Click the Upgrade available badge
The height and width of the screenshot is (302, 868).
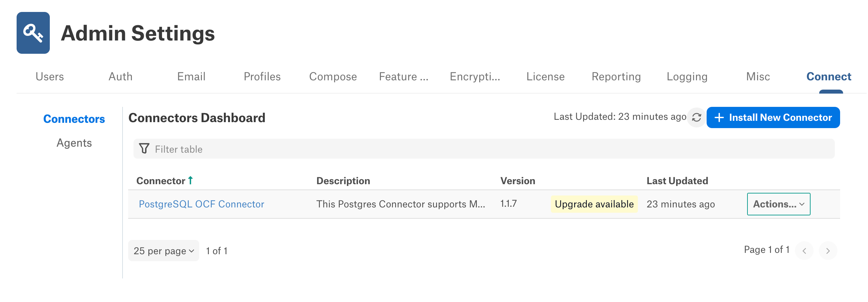pos(594,204)
